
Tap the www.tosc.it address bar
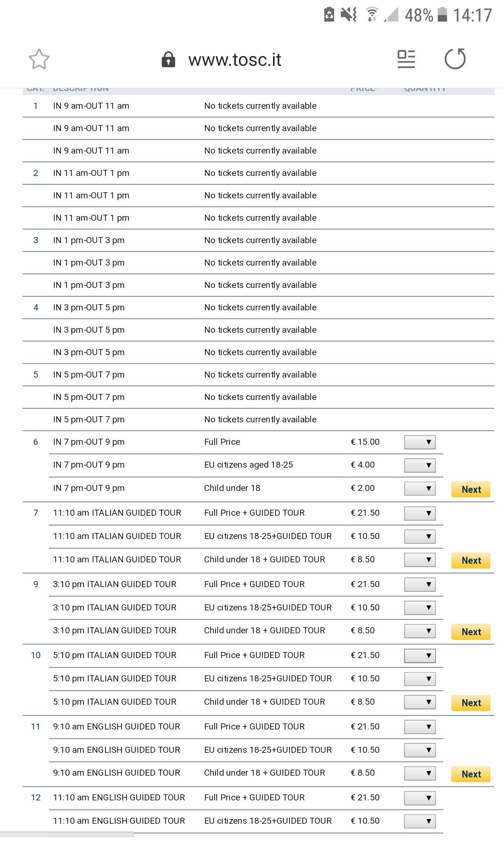click(235, 60)
